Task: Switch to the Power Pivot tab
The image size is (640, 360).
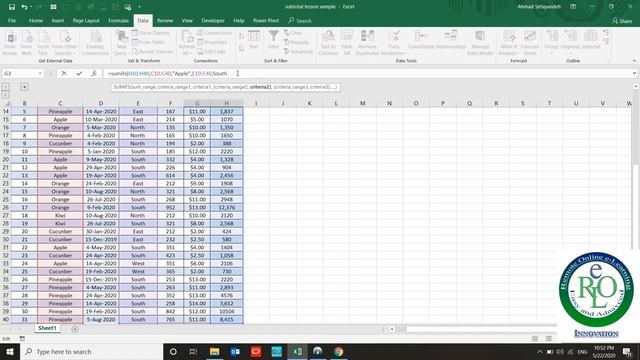Action: (x=266, y=20)
